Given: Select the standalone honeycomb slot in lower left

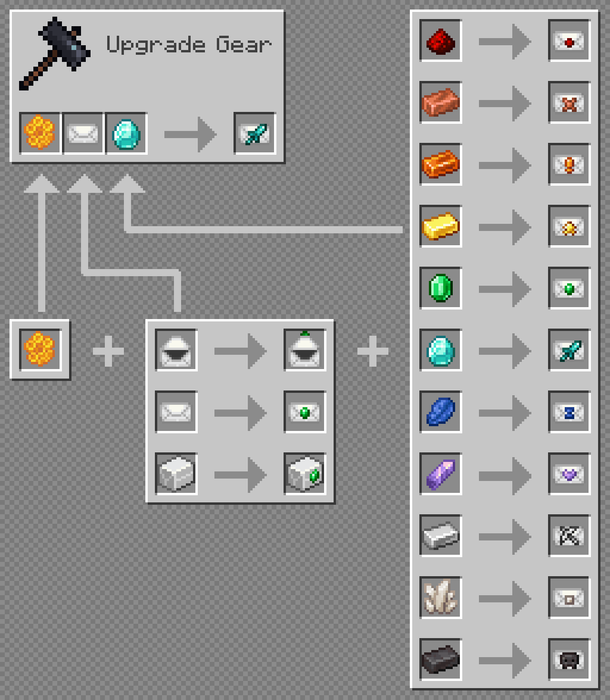Looking at the screenshot, I should [x=41, y=350].
